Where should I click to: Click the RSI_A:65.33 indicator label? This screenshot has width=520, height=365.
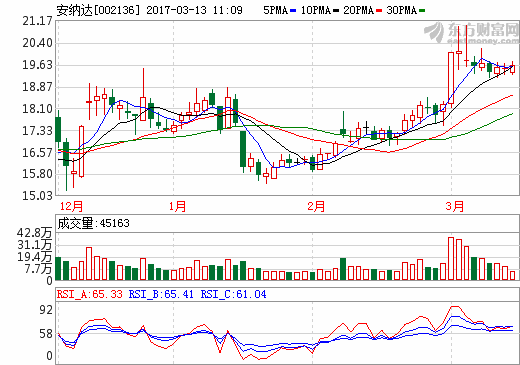click(90, 294)
